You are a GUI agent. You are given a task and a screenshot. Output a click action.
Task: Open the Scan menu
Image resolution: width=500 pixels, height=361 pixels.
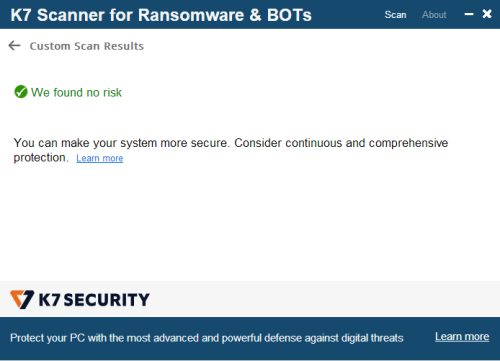tap(395, 15)
